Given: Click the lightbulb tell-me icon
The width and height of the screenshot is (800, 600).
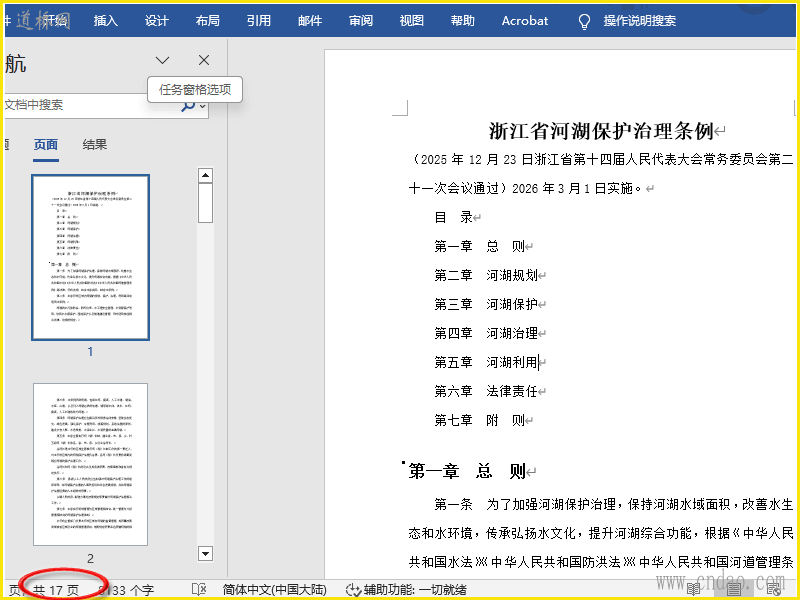Looking at the screenshot, I should coord(584,21).
